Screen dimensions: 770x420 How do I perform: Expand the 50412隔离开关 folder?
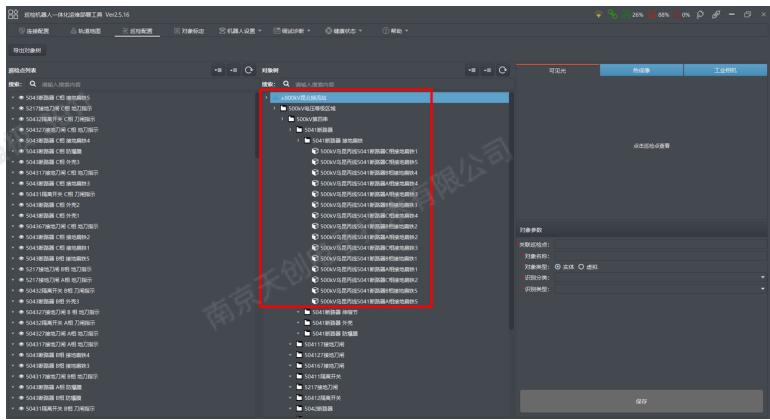(291, 398)
